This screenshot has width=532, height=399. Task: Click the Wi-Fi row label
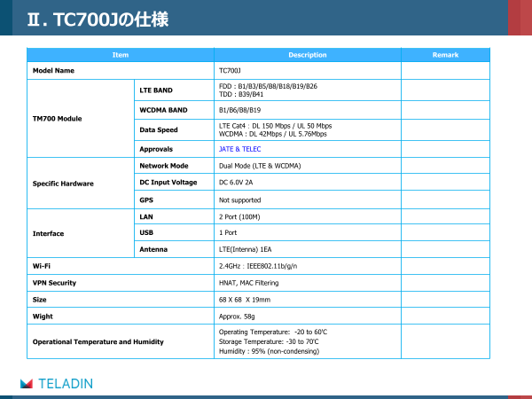42,266
